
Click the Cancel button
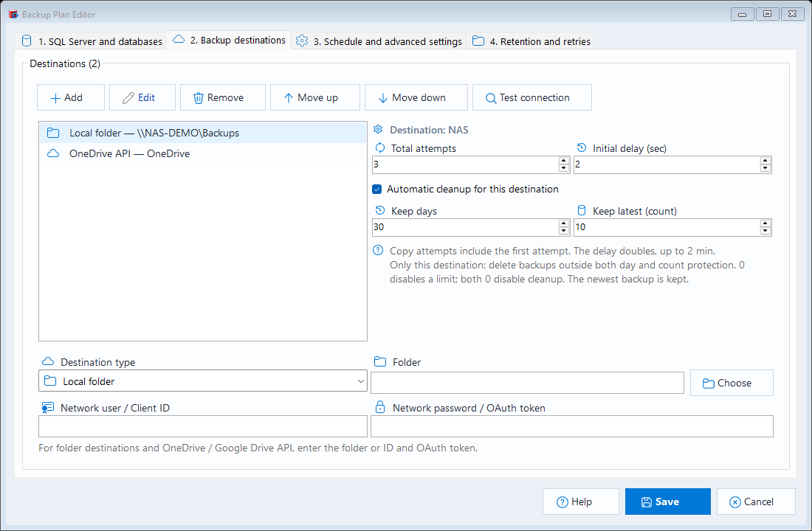[756, 502]
